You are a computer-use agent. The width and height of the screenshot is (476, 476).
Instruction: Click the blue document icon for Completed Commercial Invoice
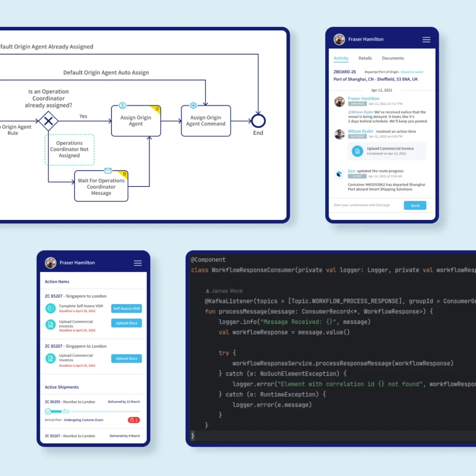357,151
